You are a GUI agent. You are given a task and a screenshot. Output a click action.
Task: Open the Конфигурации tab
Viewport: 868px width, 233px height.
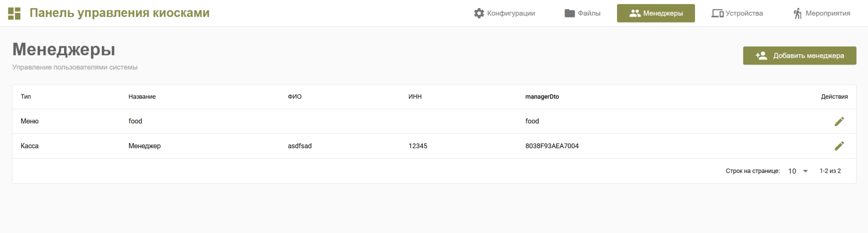coord(504,13)
